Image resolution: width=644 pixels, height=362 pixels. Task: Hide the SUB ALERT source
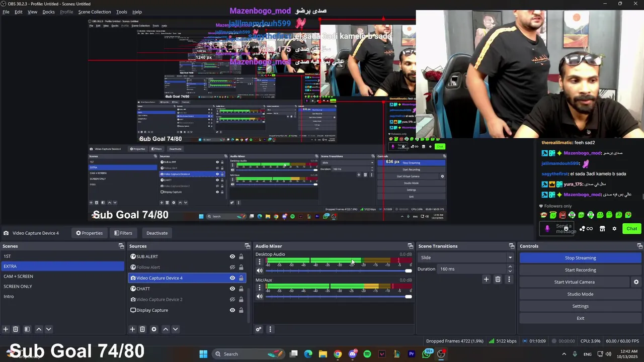click(x=232, y=256)
